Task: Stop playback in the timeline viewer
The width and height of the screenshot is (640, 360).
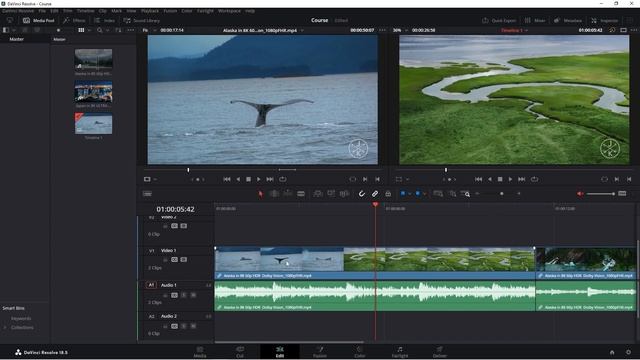Action: pos(500,179)
